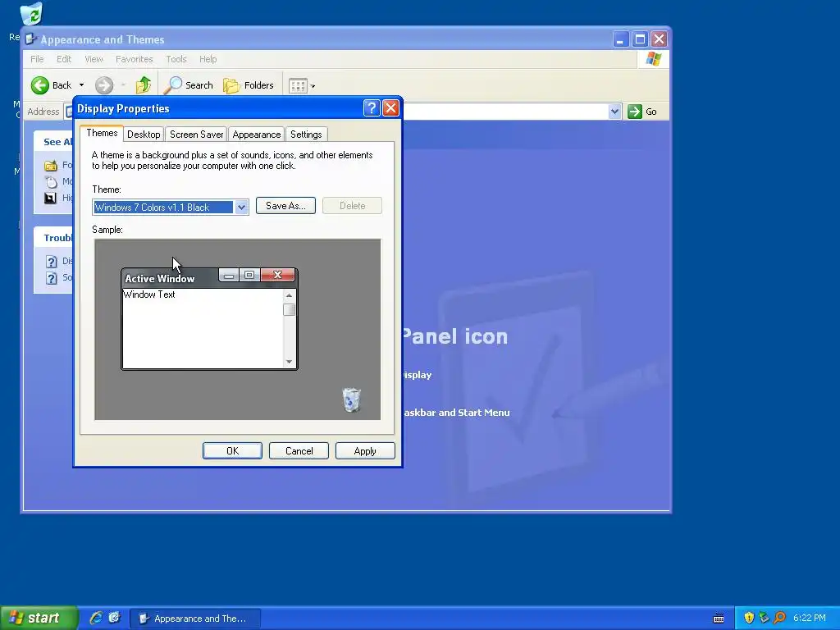Launch Internet Explorer from Quick Launch
This screenshot has height=630, width=840.
click(x=96, y=619)
